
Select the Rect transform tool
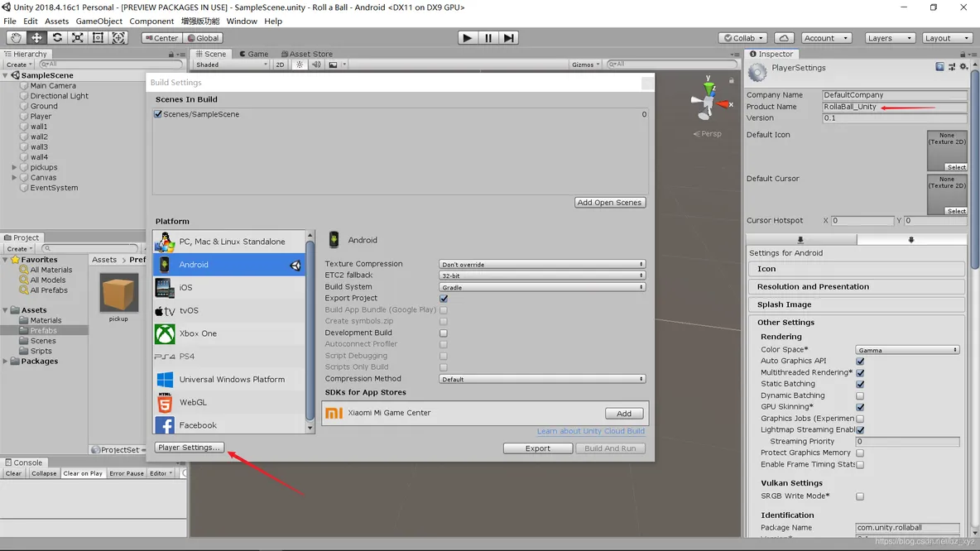[x=98, y=38]
